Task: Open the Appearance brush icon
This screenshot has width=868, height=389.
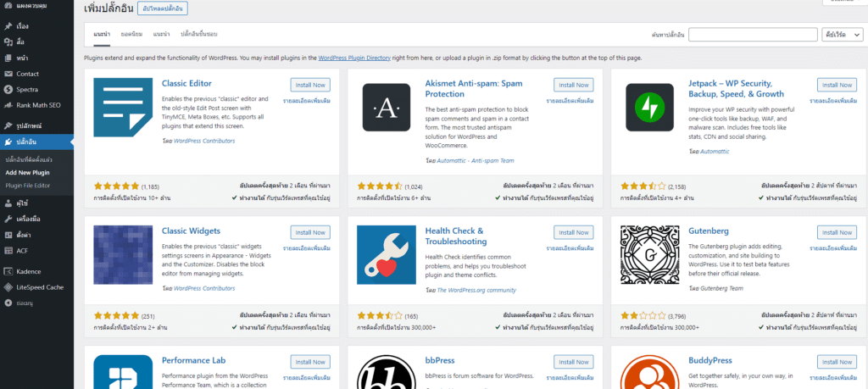Action: pyautogui.click(x=8, y=126)
